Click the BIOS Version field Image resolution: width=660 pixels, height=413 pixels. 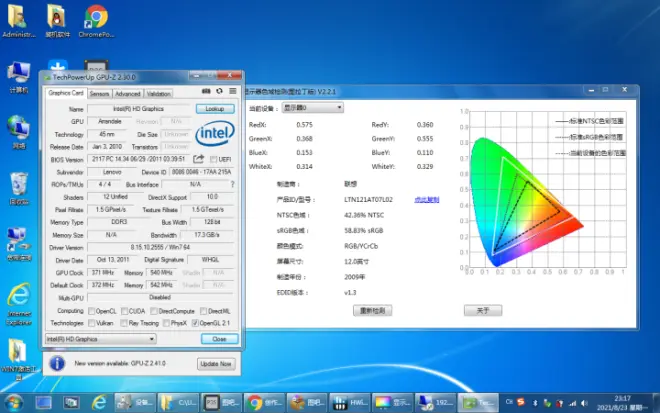139,159
